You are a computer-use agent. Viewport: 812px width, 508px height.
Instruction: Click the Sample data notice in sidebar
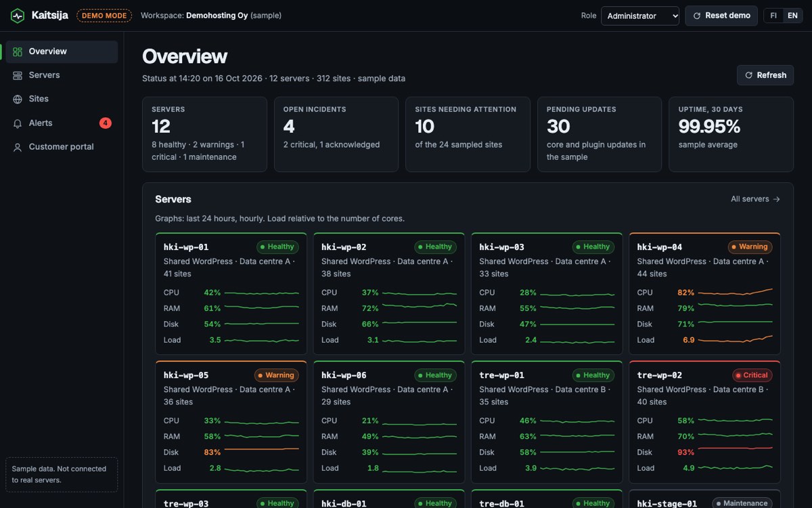click(x=62, y=474)
